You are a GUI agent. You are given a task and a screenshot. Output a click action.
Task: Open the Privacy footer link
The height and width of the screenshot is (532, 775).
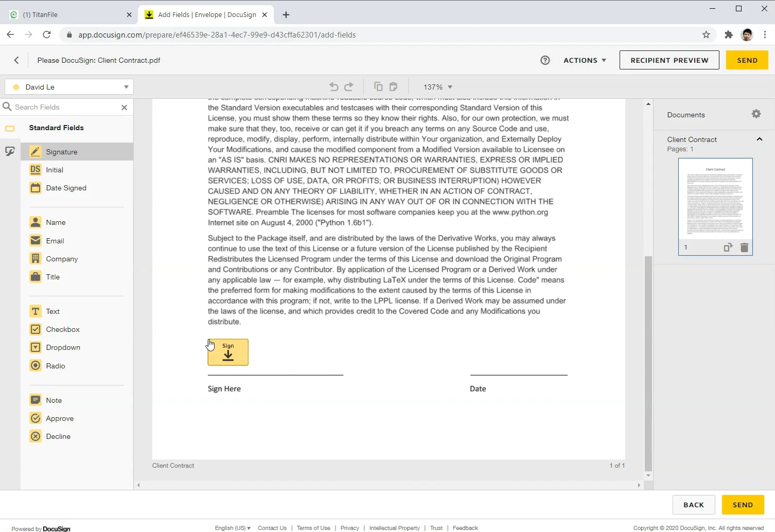[349, 528]
